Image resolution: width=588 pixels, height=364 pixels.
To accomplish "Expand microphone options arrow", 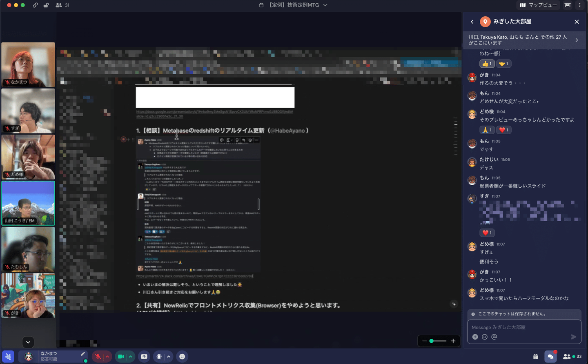I will (x=107, y=357).
